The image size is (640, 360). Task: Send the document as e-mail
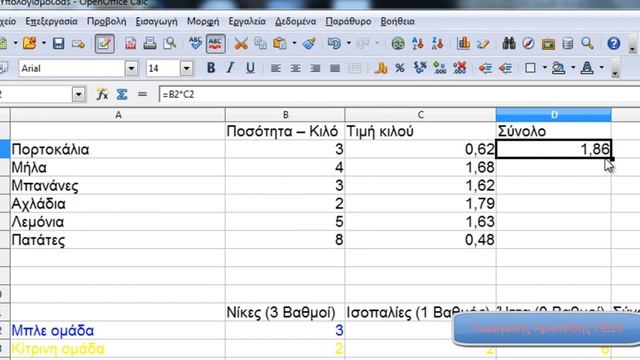pyautogui.click(x=78, y=43)
